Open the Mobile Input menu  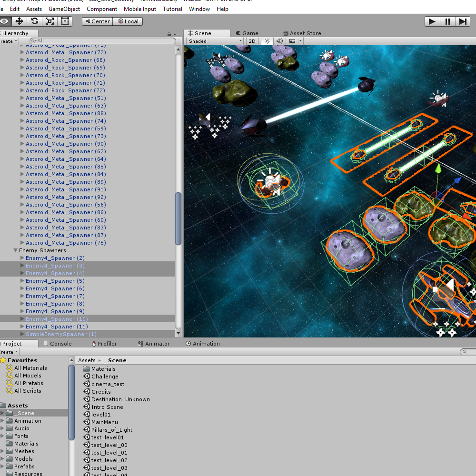(139, 9)
